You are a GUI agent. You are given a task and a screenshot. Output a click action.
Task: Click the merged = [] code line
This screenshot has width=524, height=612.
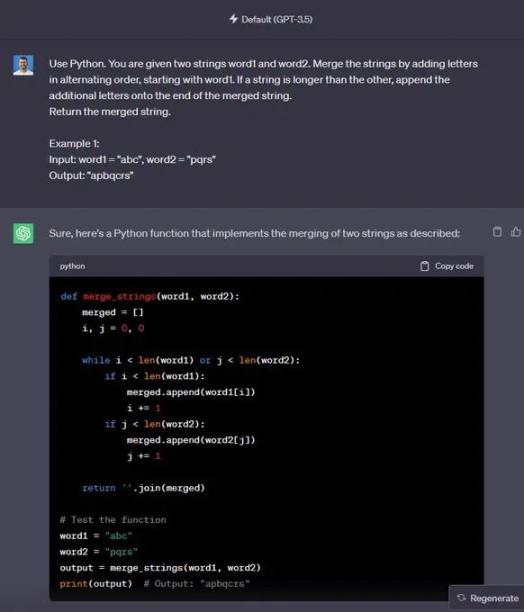113,313
